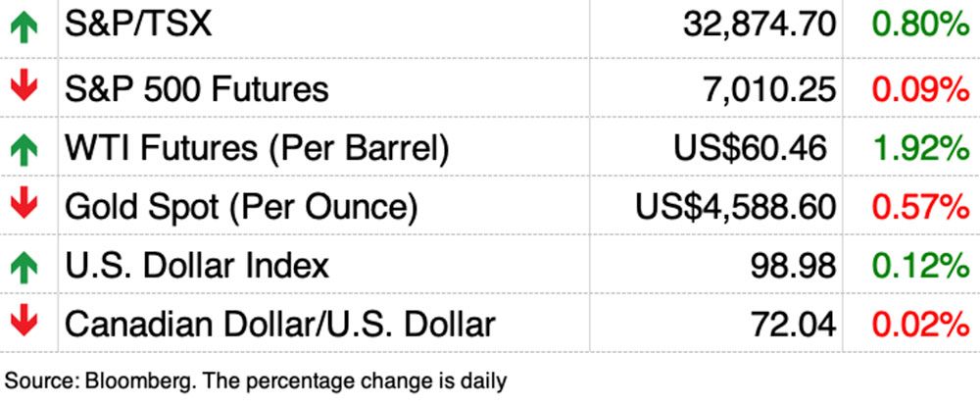Click the green up arrow beside WTI Futures
Image resolution: width=980 pixels, height=406 pixels.
[x=24, y=147]
